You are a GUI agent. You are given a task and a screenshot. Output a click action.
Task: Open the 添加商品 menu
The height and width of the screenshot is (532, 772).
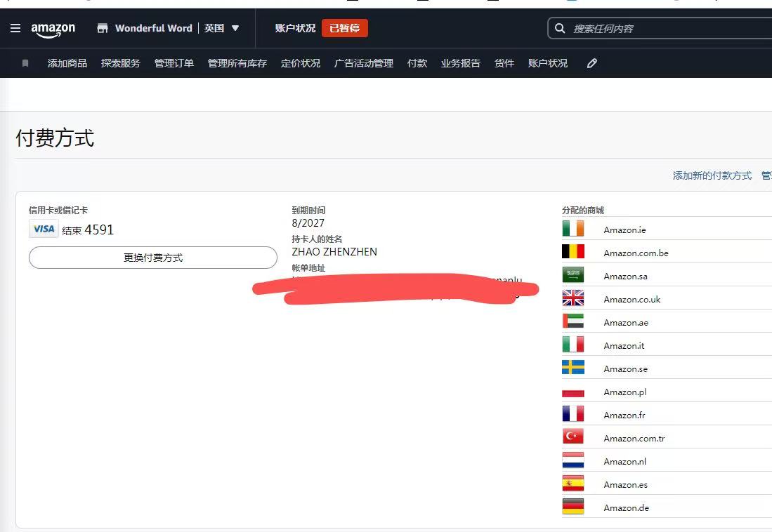tap(67, 63)
